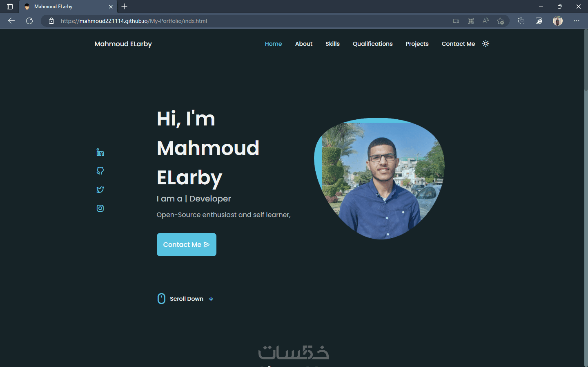
Task: Open the tab actions menu icon
Action: click(10, 7)
